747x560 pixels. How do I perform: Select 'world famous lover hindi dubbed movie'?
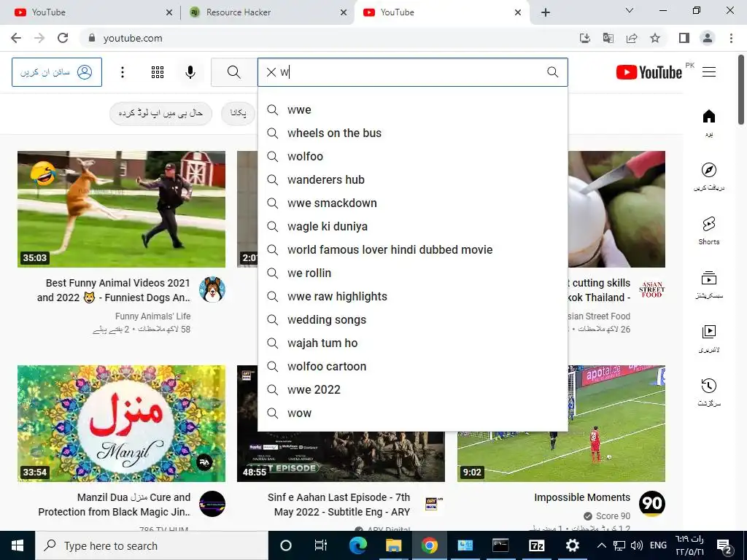(413, 249)
